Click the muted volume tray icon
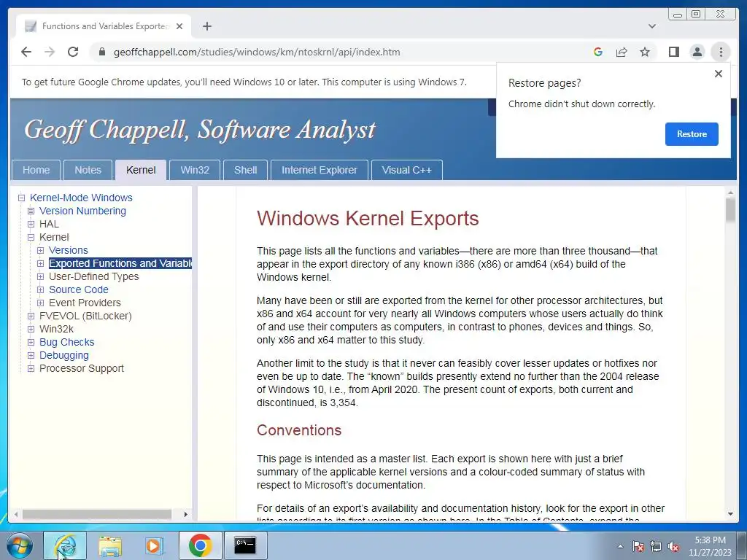The height and width of the screenshot is (560, 747). [x=673, y=547]
